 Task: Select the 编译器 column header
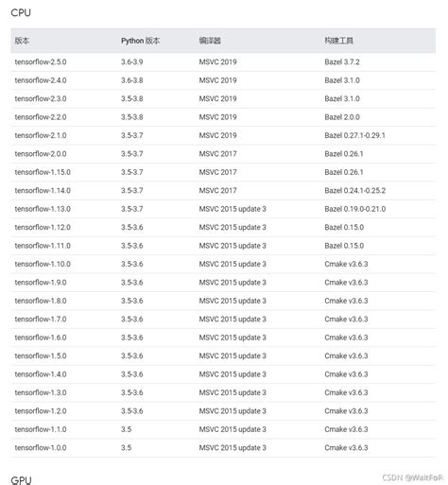[210, 41]
